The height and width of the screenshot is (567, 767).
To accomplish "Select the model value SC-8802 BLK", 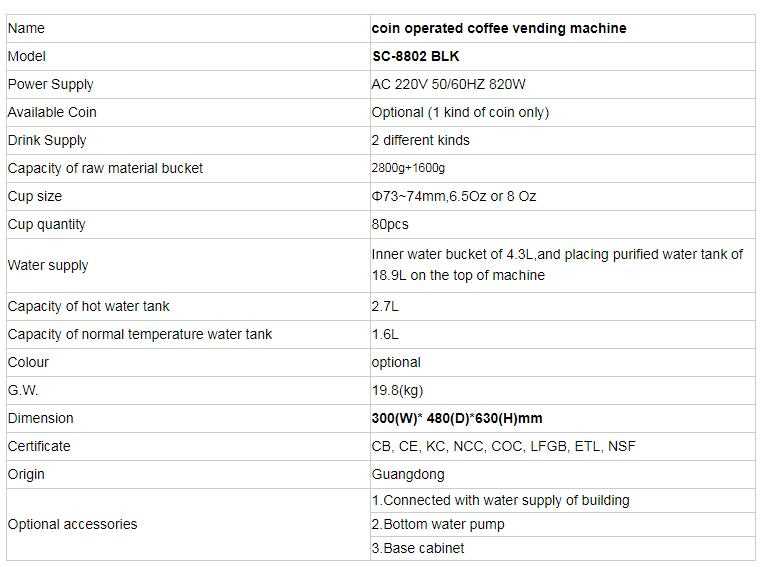I will click(x=415, y=56).
